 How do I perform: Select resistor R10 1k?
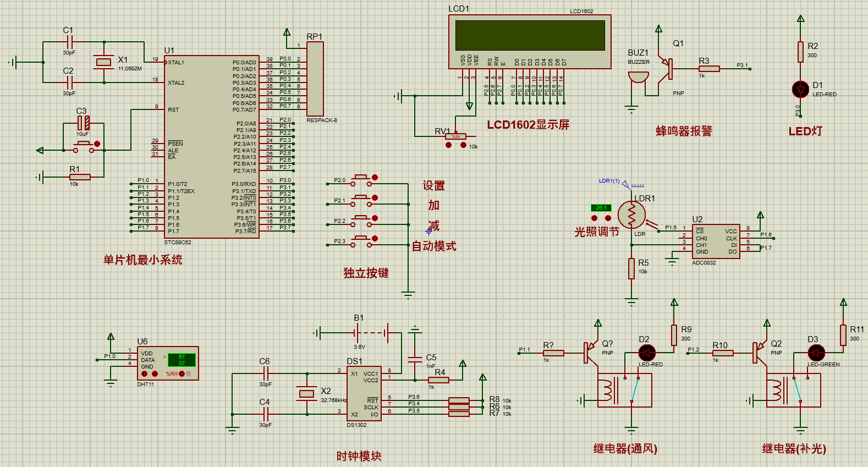coord(722,353)
